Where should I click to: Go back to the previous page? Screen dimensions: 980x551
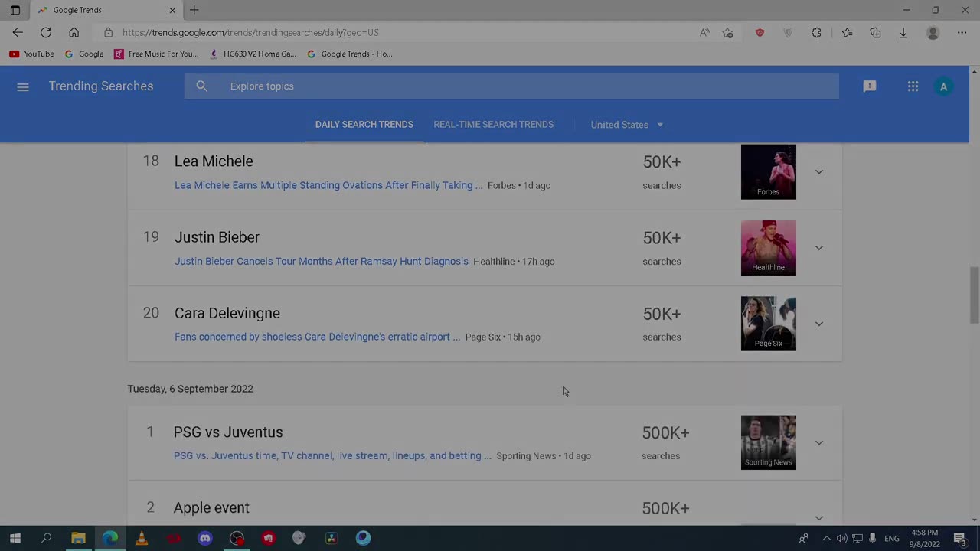pos(18,32)
